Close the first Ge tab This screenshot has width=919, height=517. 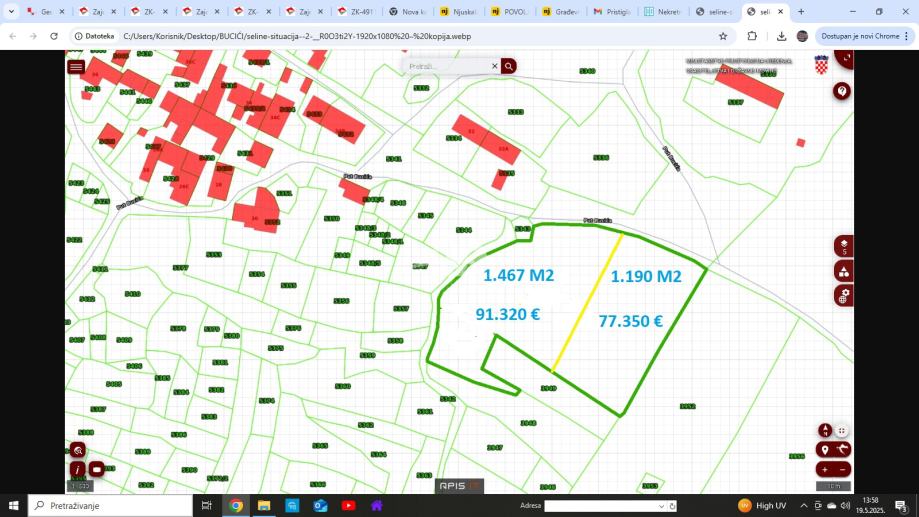pos(62,12)
